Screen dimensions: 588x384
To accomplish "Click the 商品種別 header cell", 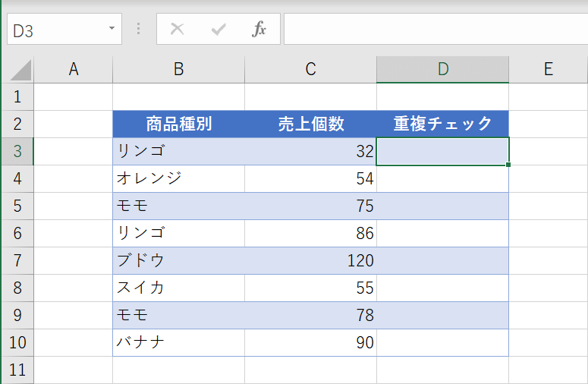I will coord(178,124).
